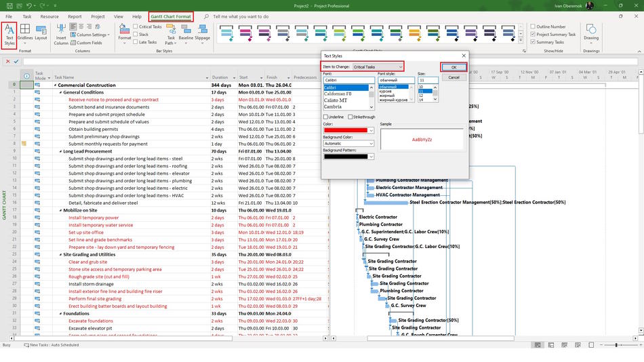Align column text right
Viewport: 644px width, 362px height.
pos(89,26)
